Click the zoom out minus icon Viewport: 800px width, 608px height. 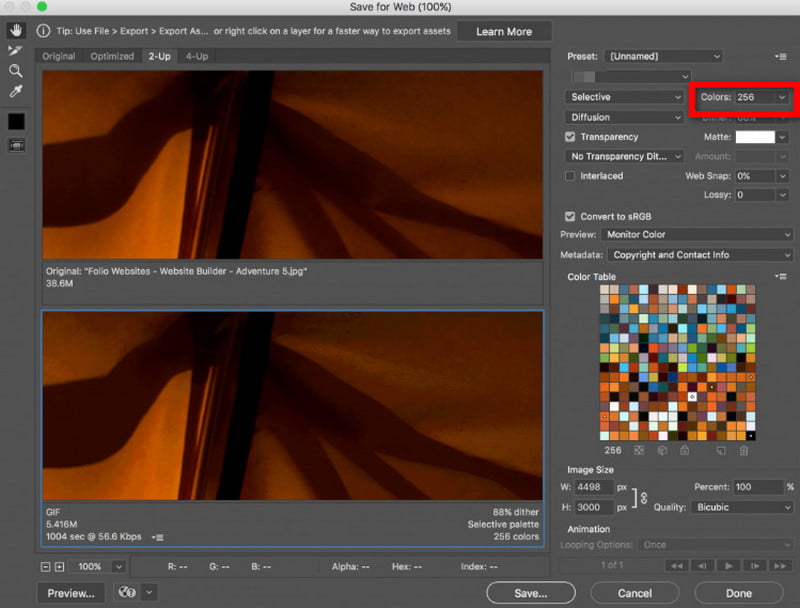point(47,567)
